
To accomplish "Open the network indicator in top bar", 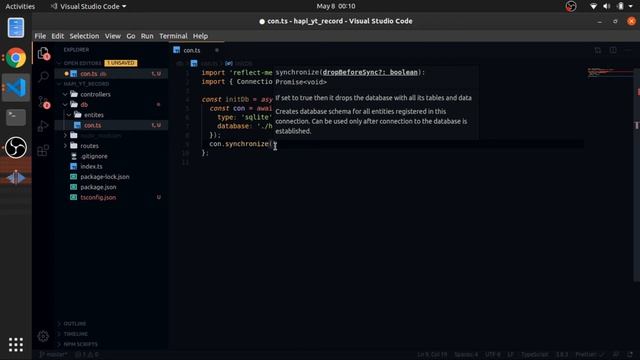I will 593,6.
